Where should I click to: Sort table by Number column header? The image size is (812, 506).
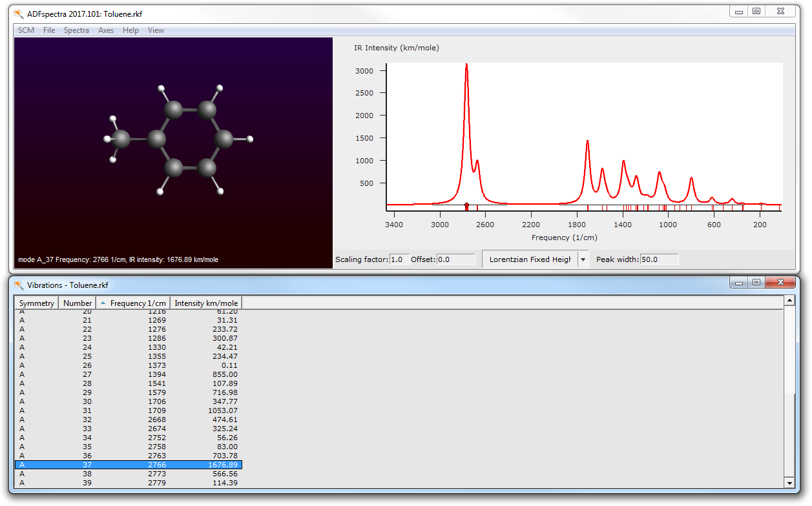click(x=78, y=303)
